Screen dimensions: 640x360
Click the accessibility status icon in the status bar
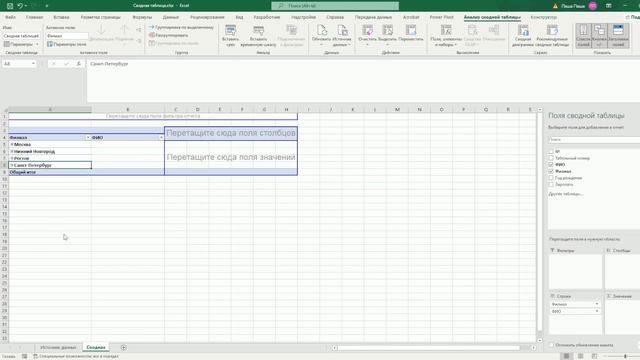(36, 356)
